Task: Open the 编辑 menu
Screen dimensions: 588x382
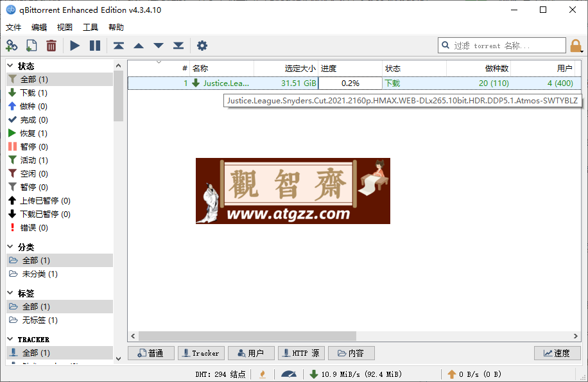Action: coord(39,28)
